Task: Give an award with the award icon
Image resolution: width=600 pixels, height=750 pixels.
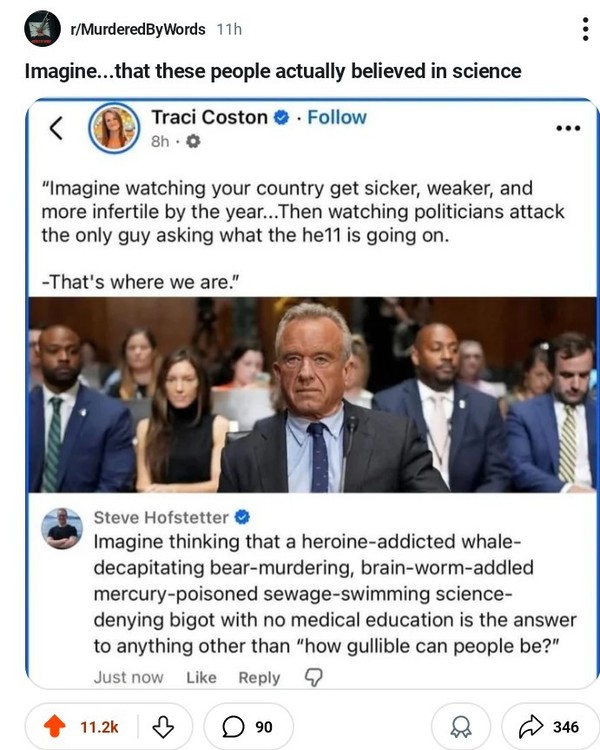Action: click(461, 727)
